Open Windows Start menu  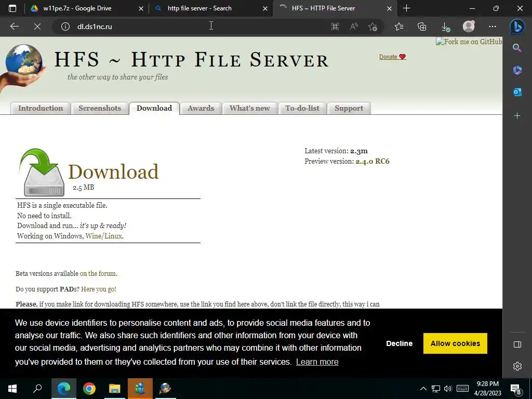coord(12,389)
